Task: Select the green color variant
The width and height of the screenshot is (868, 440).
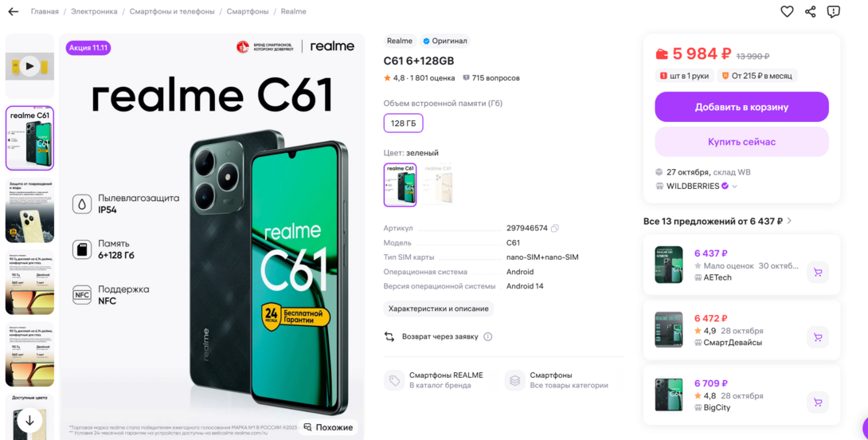Action: (x=400, y=185)
